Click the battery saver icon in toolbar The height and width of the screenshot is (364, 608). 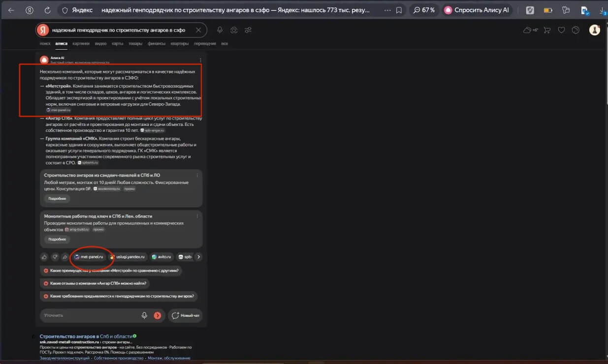pos(548,10)
